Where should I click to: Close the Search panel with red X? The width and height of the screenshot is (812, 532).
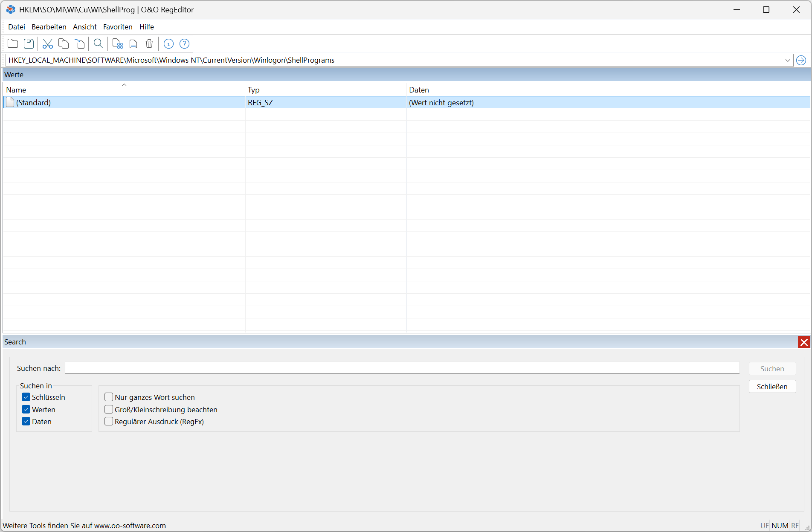[804, 342]
